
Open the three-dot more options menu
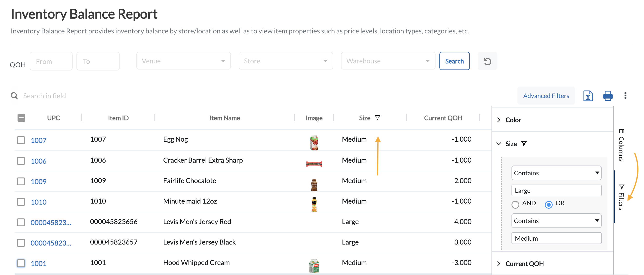(x=626, y=96)
